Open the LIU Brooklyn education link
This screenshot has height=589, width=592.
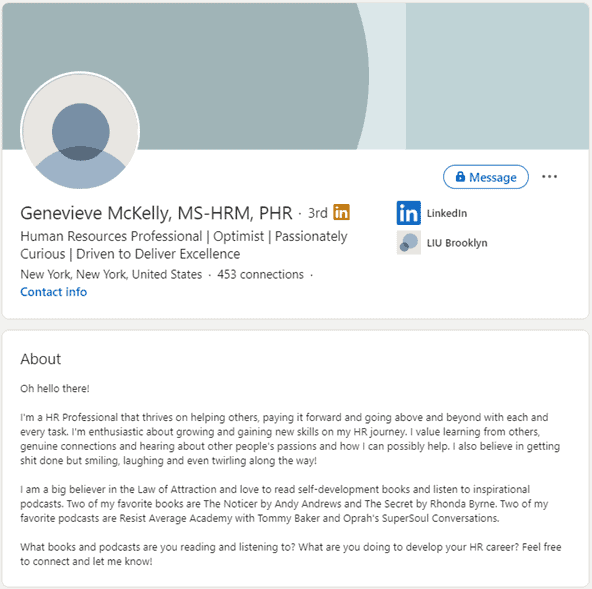click(x=457, y=243)
